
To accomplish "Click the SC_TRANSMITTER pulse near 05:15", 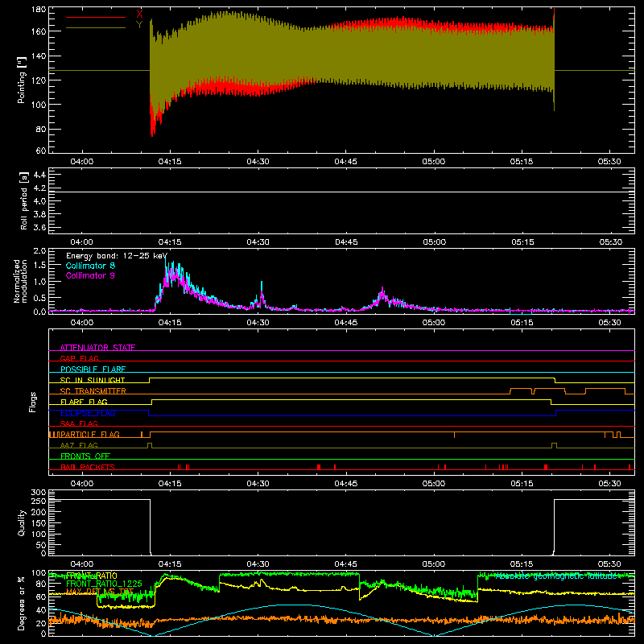I will point(521,390).
